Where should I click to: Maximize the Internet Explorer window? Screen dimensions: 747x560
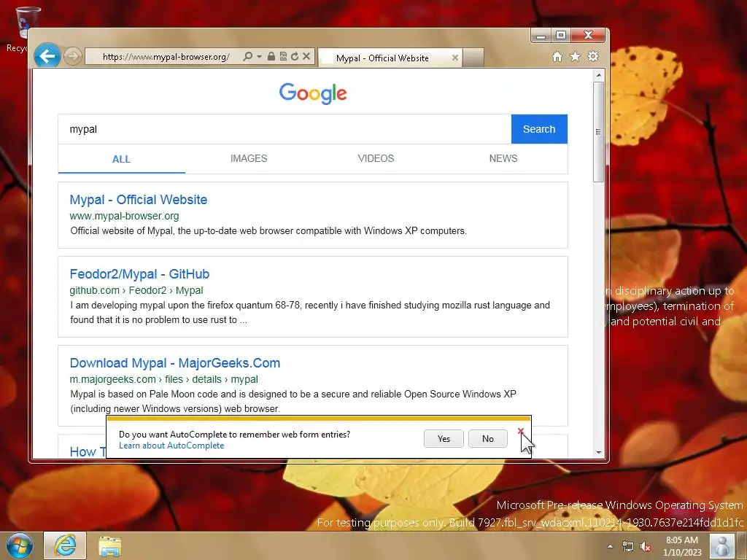click(x=561, y=36)
